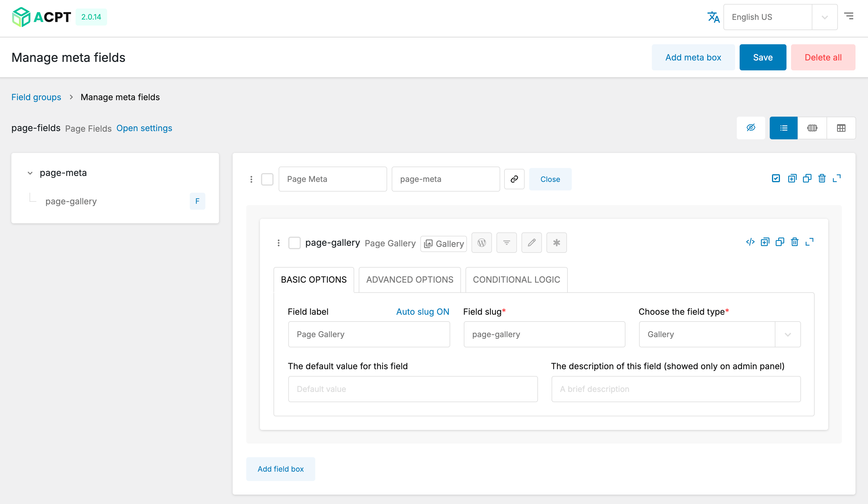Viewport: 868px width, 504px height.
Task: Click select-all checkmark icon for Page Meta box
Action: 776,178
